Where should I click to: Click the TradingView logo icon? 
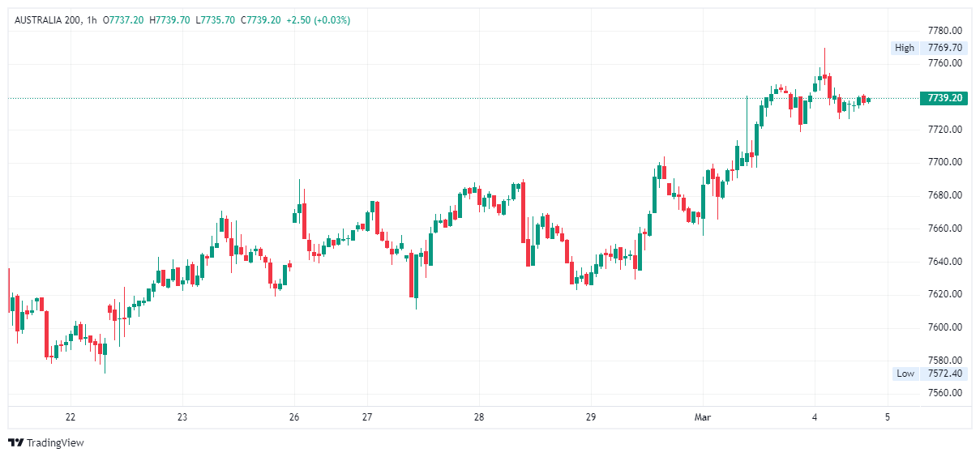15,442
